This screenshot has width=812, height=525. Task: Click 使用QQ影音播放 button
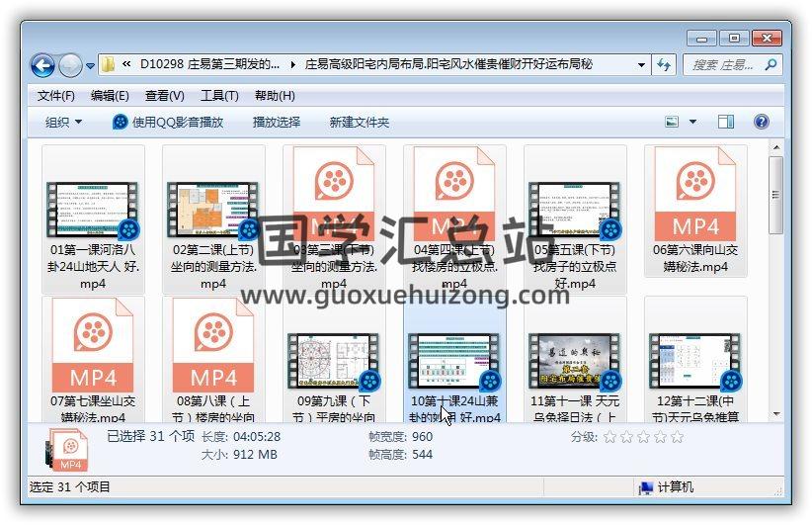(x=168, y=123)
